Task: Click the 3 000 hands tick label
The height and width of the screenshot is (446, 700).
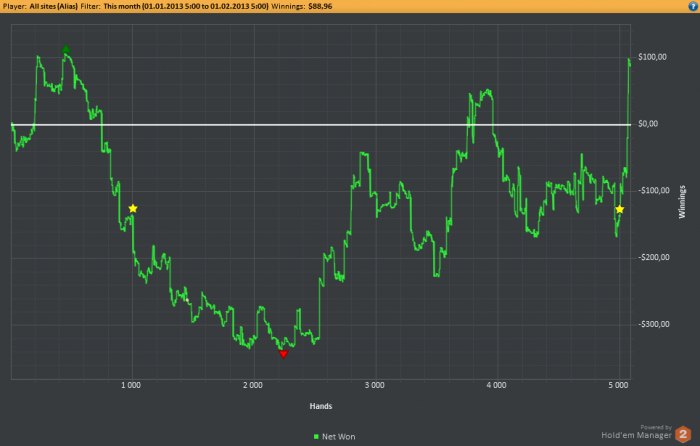Action: pyautogui.click(x=374, y=385)
